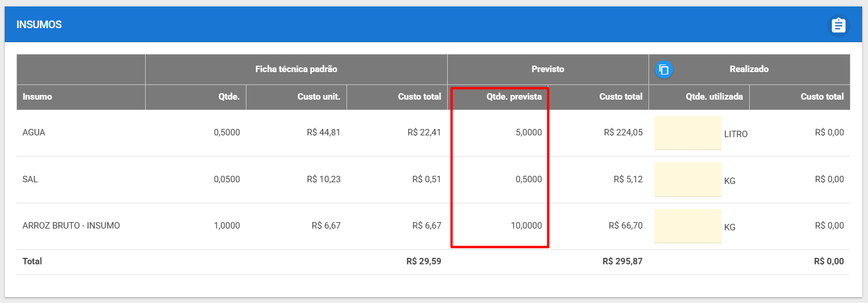Click the Insumo column header
The height and width of the screenshot is (303, 868).
coord(37,97)
